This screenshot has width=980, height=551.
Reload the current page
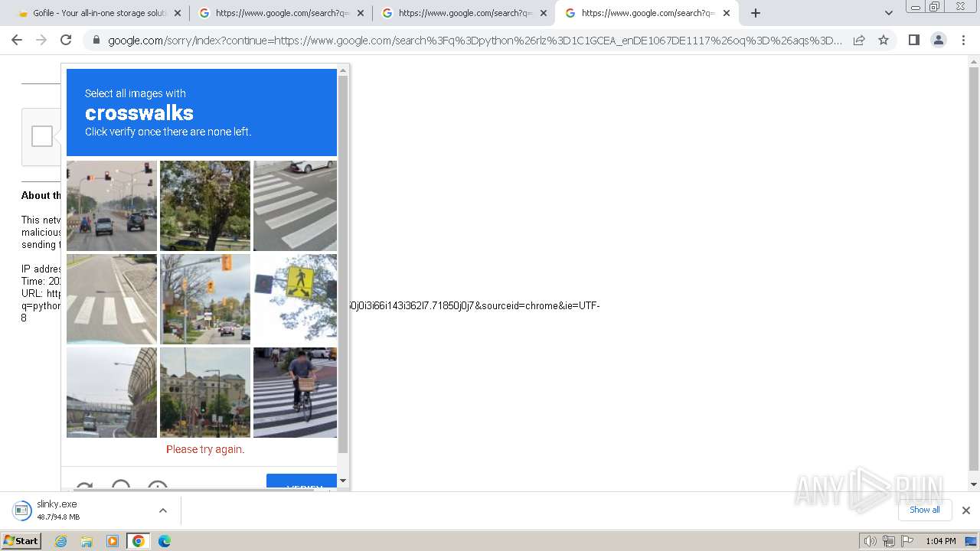click(x=66, y=40)
